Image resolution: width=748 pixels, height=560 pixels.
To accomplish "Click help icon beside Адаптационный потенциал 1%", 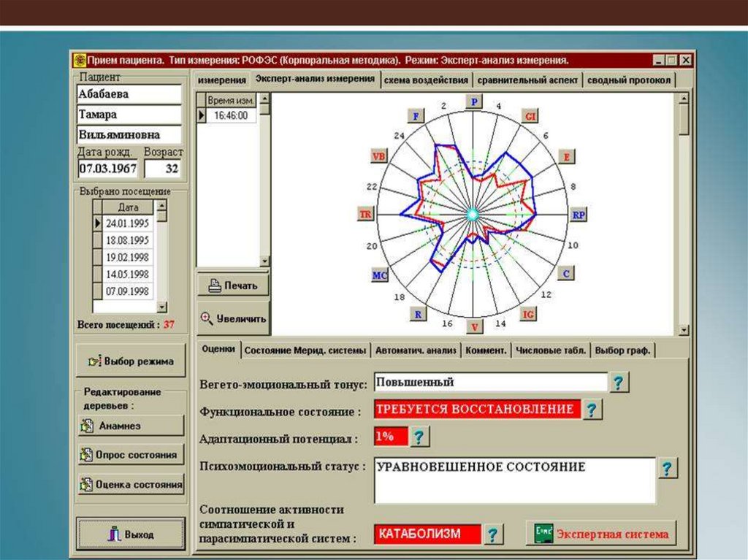I will coord(419,437).
